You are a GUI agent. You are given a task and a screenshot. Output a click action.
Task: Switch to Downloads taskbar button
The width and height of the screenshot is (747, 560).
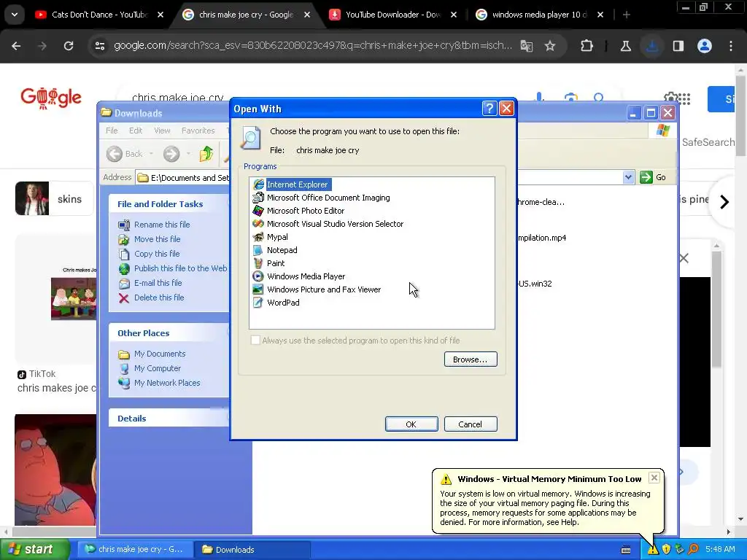252,549
